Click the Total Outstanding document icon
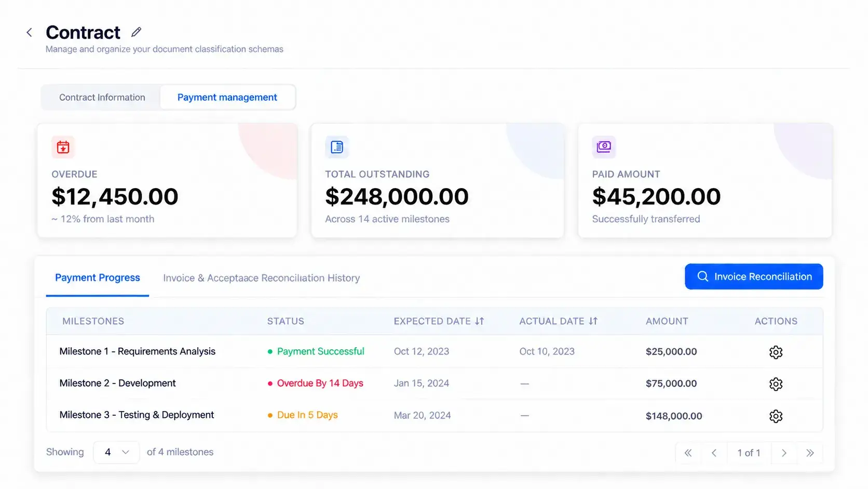This screenshot has height=489, width=868. tap(337, 147)
